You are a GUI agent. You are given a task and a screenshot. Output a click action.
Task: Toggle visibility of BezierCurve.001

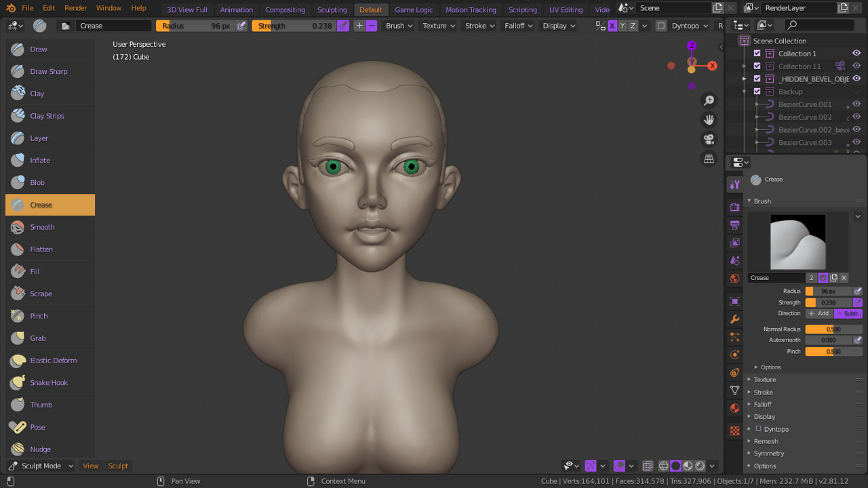pyautogui.click(x=856, y=104)
